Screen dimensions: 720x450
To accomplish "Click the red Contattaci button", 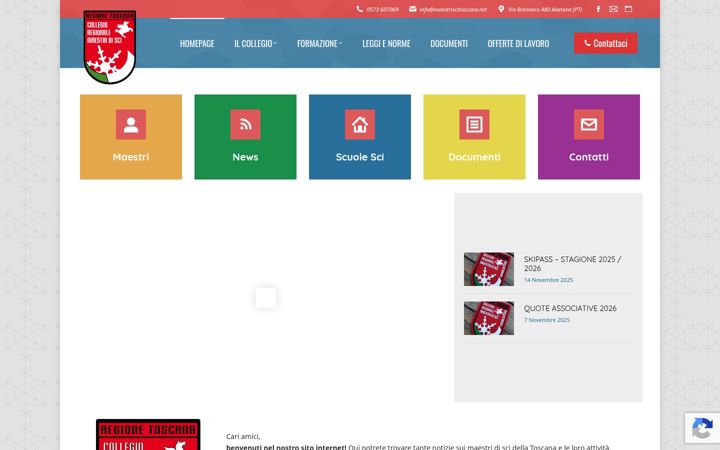I will click(x=605, y=43).
